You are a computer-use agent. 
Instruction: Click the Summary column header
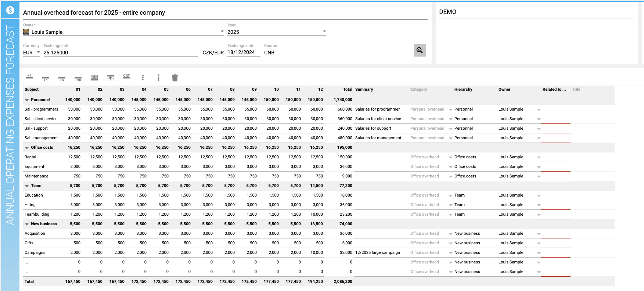(364, 89)
